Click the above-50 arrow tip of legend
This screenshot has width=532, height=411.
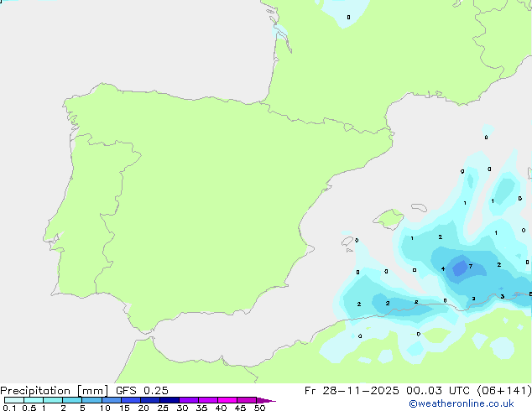[x=266, y=400]
